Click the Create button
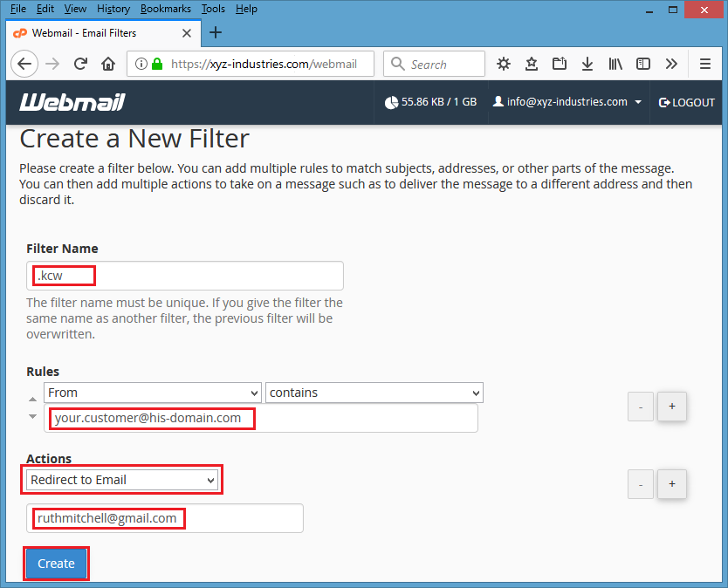728x588 pixels. point(56,564)
